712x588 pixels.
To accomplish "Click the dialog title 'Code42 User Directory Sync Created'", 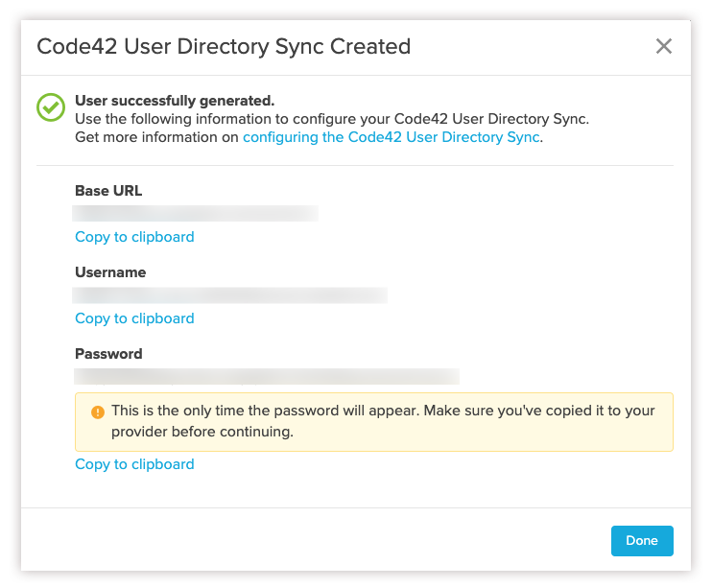I will (224, 46).
